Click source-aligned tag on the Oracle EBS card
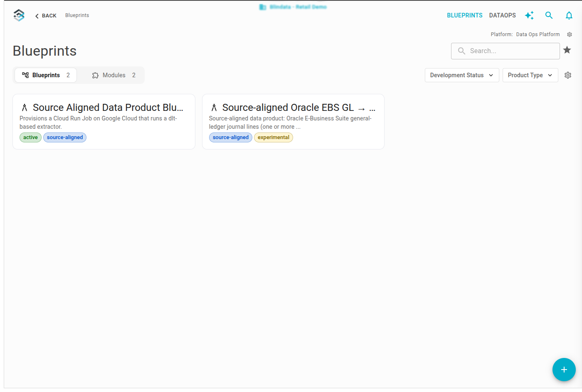The width and height of the screenshot is (582, 392). pos(231,137)
